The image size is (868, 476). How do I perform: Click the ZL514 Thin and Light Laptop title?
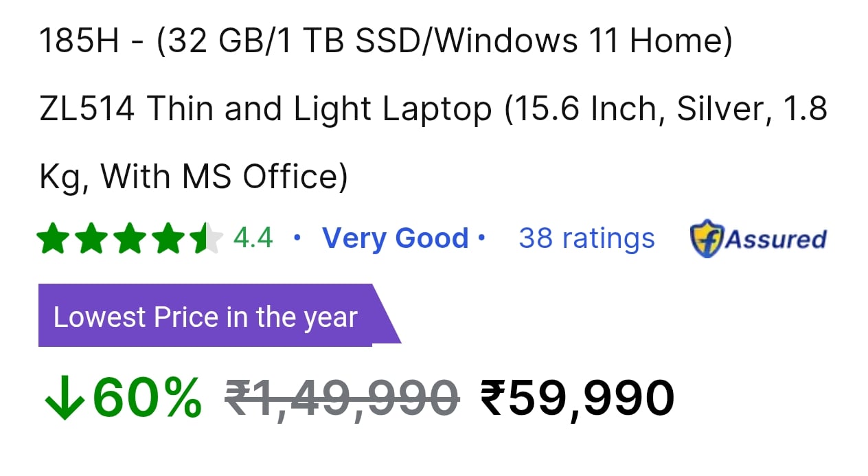pyautogui.click(x=266, y=109)
